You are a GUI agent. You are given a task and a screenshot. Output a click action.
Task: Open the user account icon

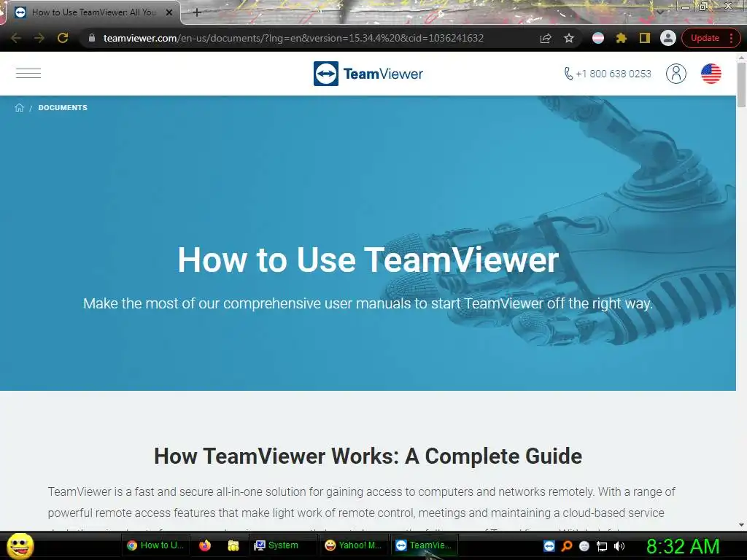(x=676, y=74)
